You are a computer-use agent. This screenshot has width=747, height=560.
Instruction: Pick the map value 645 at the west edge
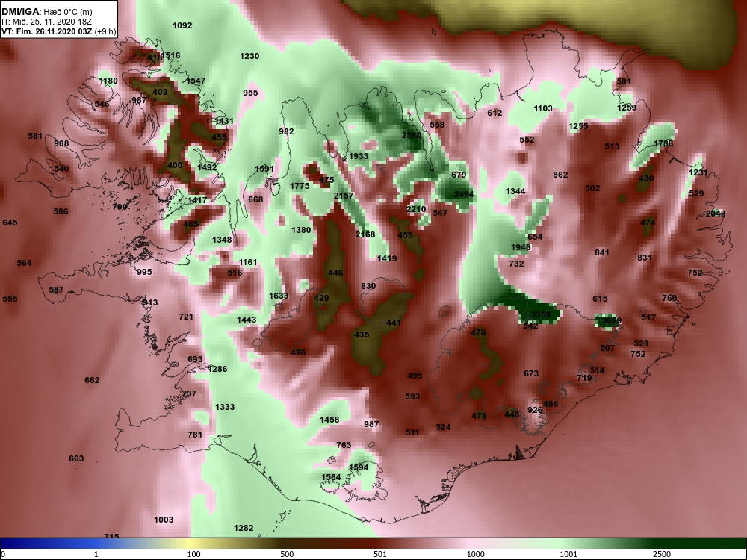tap(10, 223)
